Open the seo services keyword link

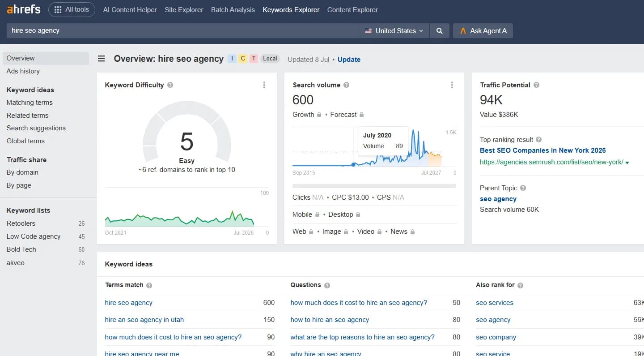495,303
